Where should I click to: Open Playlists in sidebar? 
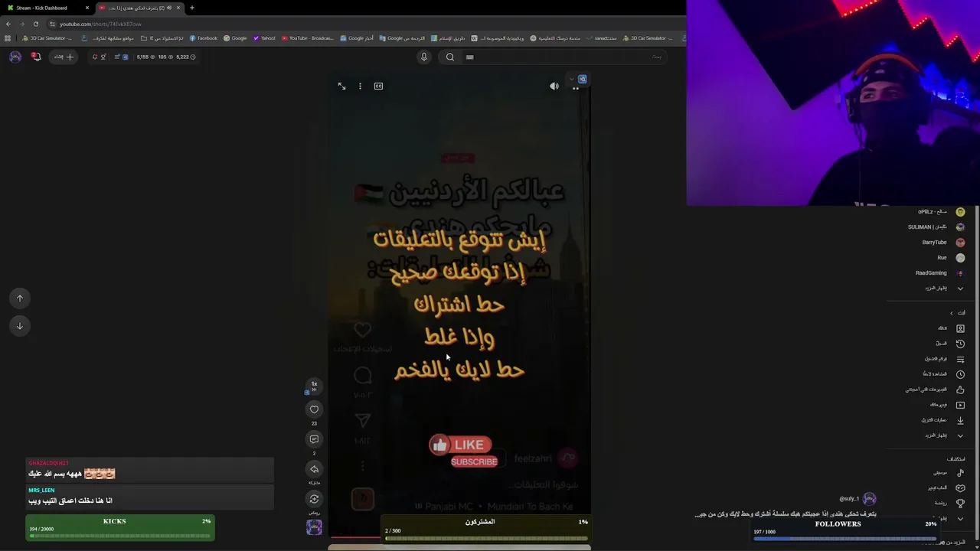point(944,359)
